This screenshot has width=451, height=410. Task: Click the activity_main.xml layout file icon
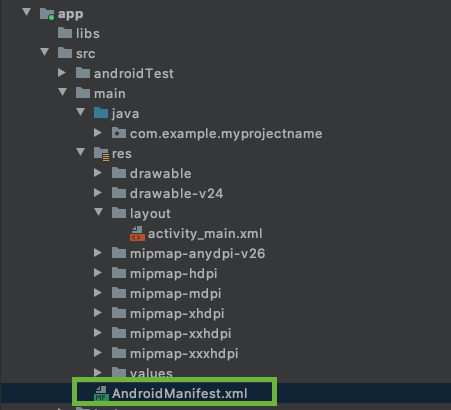point(137,233)
